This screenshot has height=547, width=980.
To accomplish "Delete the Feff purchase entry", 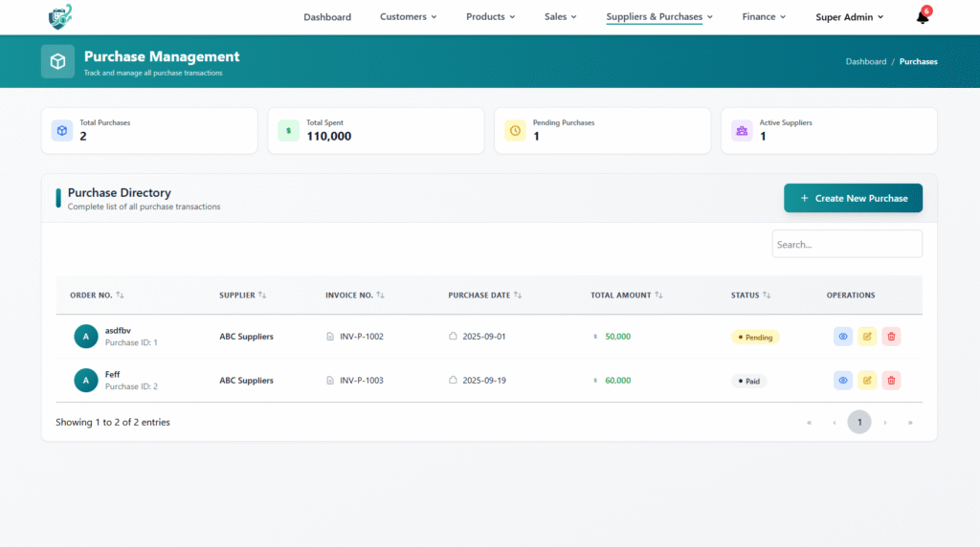I will (x=891, y=381).
